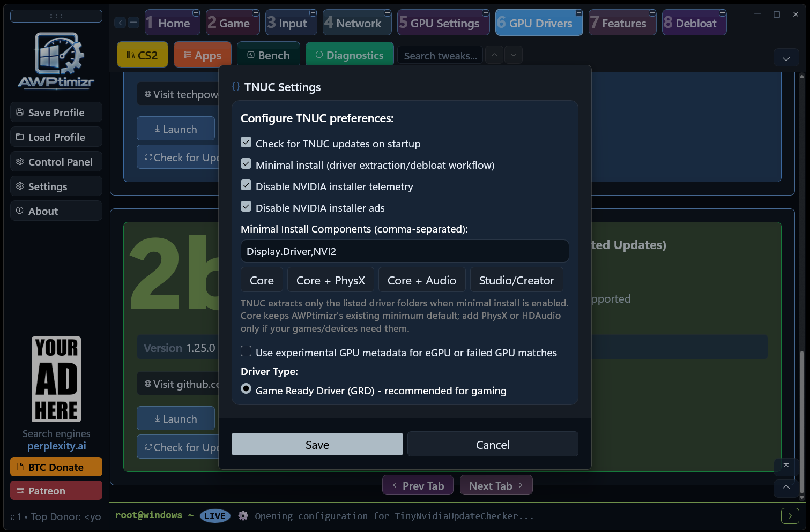Screen dimensions: 810x532
Task: Apply the Studio/Creator preset
Action: click(x=517, y=280)
